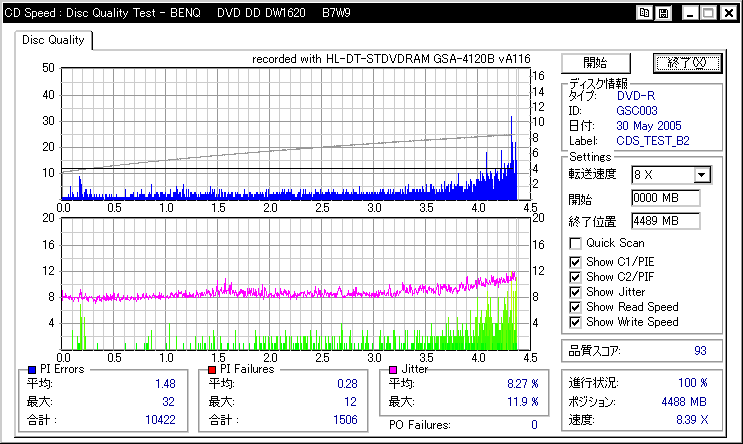Open the 転送速度 speed dropdown arrow

[x=702, y=175]
